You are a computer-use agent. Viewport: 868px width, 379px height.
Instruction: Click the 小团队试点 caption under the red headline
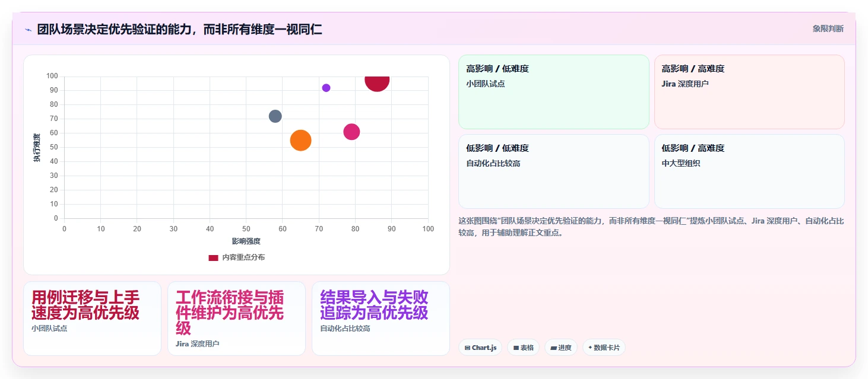coord(49,328)
